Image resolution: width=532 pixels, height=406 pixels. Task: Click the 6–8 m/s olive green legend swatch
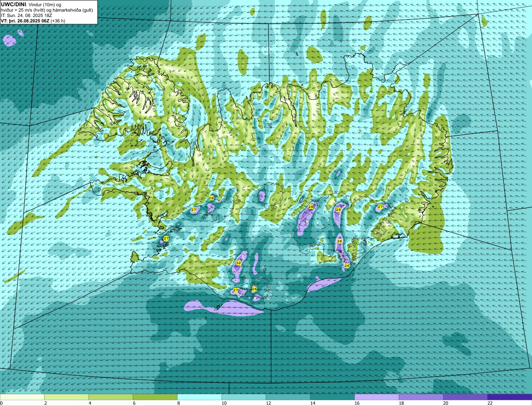click(x=155, y=397)
